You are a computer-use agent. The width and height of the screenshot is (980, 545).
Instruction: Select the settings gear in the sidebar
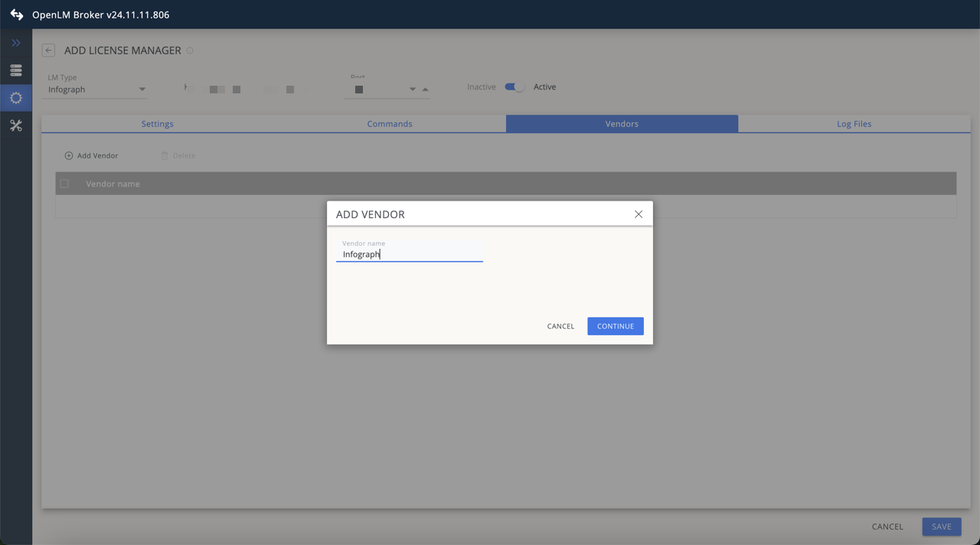click(15, 97)
